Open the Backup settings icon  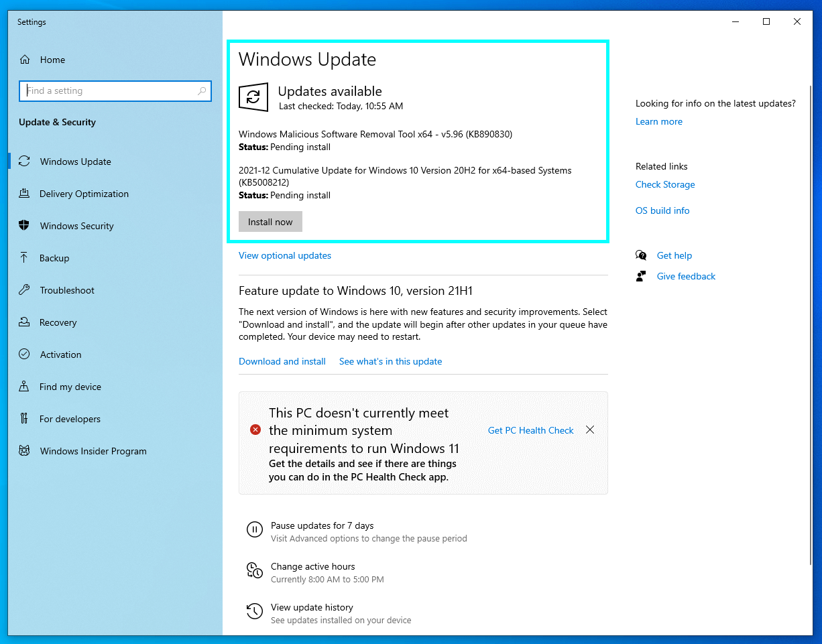coord(25,258)
